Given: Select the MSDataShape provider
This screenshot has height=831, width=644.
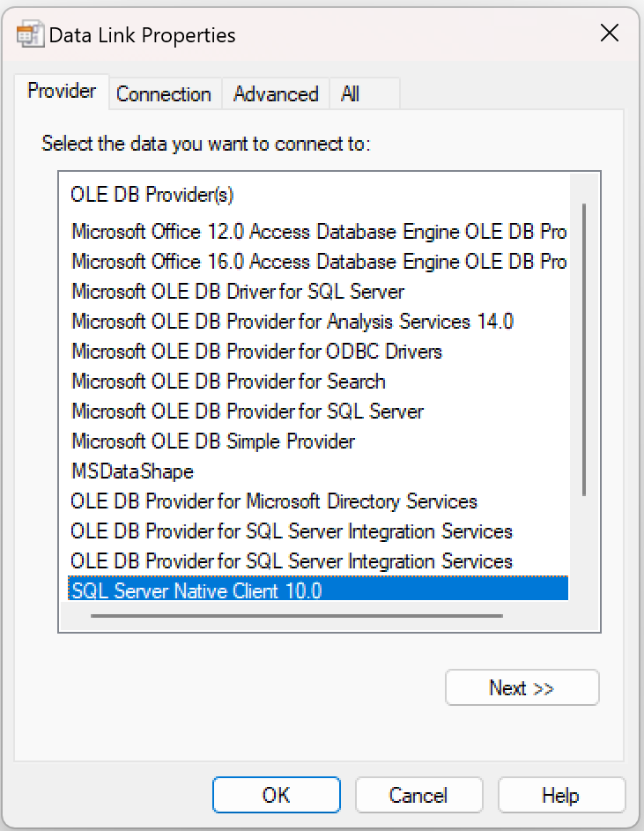Looking at the screenshot, I should tap(132, 471).
